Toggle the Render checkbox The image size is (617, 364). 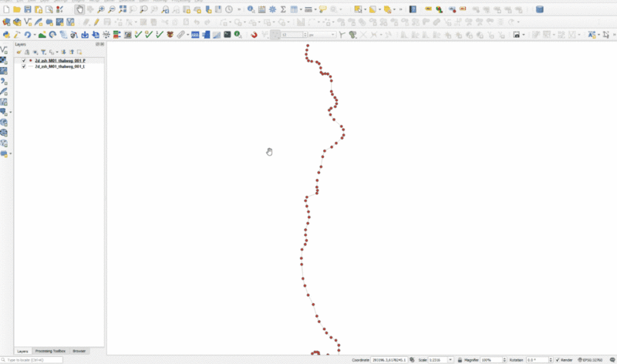pyautogui.click(x=558, y=360)
